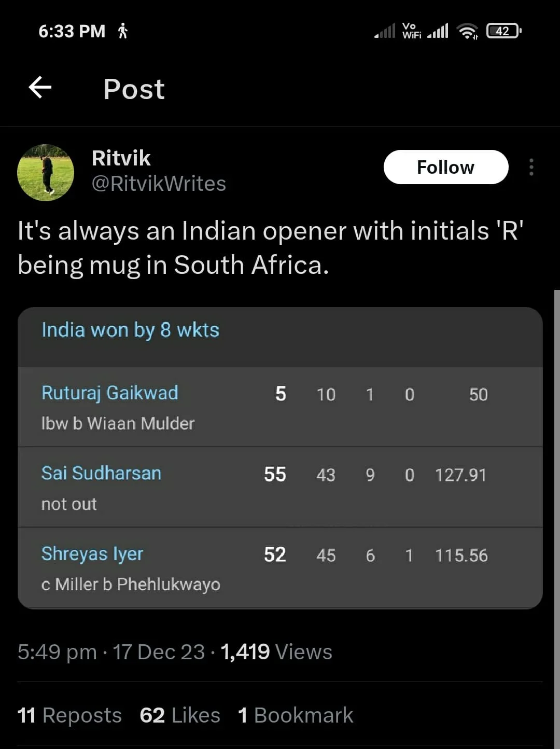Open the scorecard image in the post
The height and width of the screenshot is (749, 560).
point(280,457)
